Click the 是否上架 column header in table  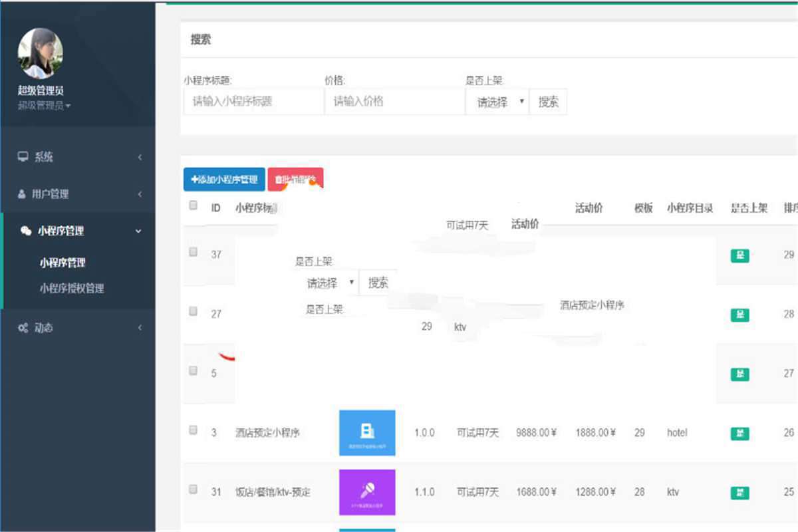pos(749,208)
